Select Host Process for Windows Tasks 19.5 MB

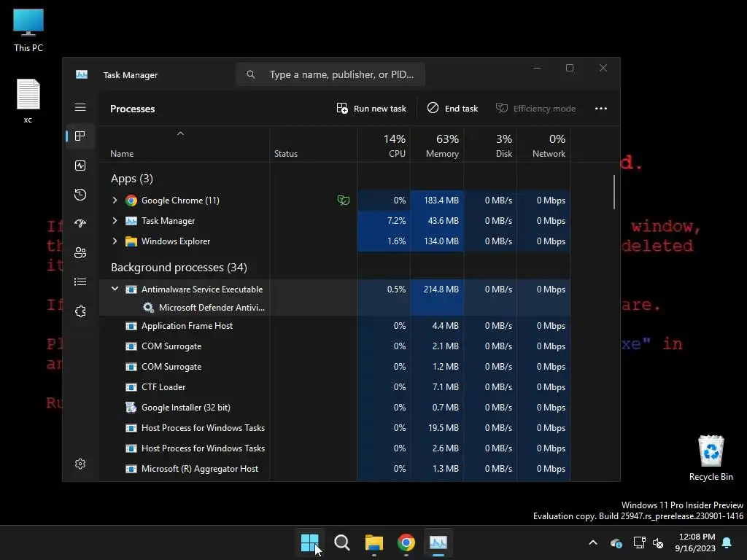(x=334, y=428)
